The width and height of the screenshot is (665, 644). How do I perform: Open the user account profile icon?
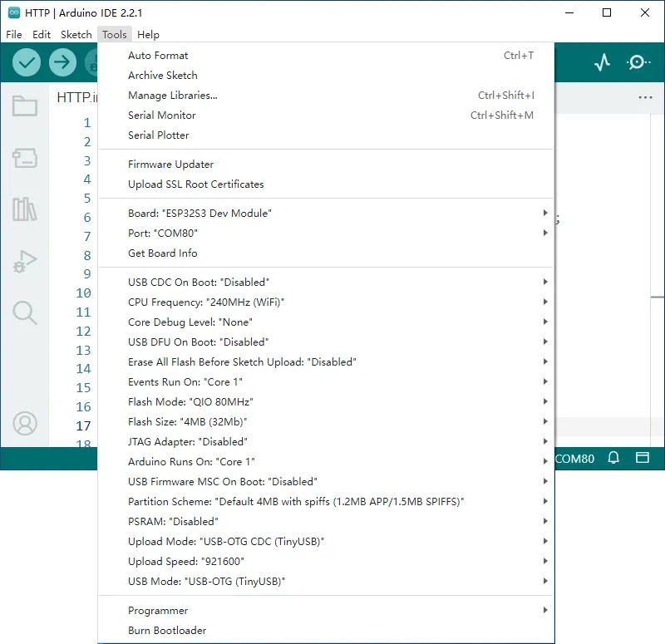[x=25, y=424]
